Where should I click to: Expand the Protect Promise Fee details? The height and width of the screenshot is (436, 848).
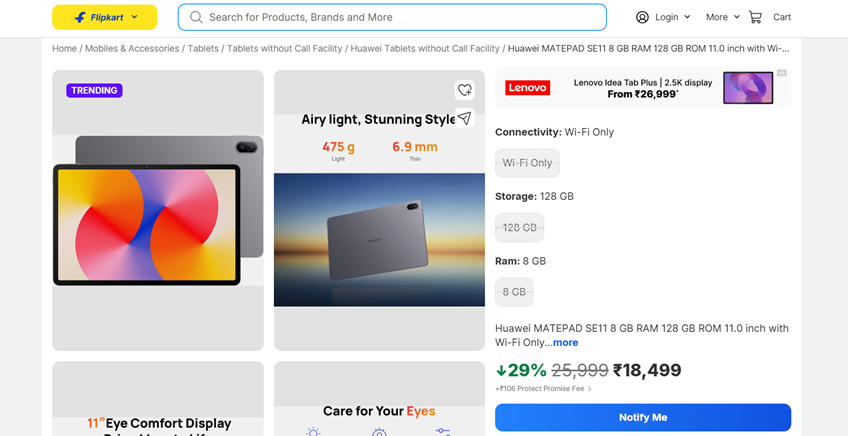coord(590,389)
